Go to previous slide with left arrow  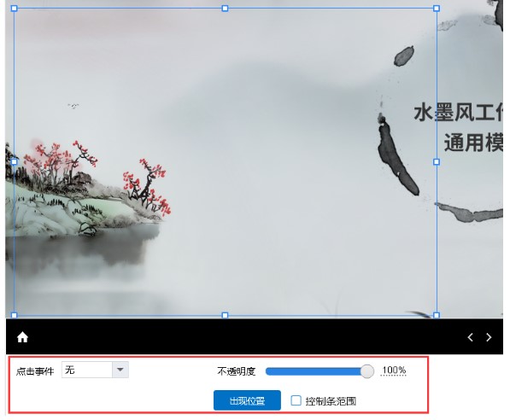tap(470, 337)
